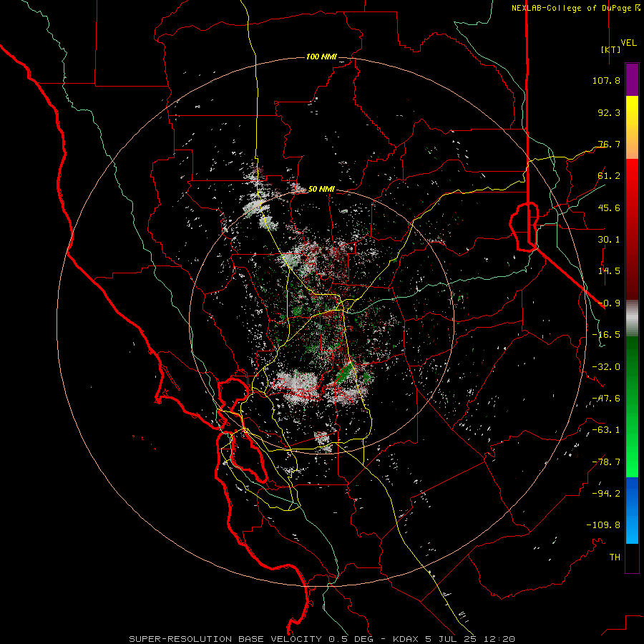This screenshot has width=644, height=644.
Task: Click the 100 NMI range ring label
Action: click(x=321, y=57)
